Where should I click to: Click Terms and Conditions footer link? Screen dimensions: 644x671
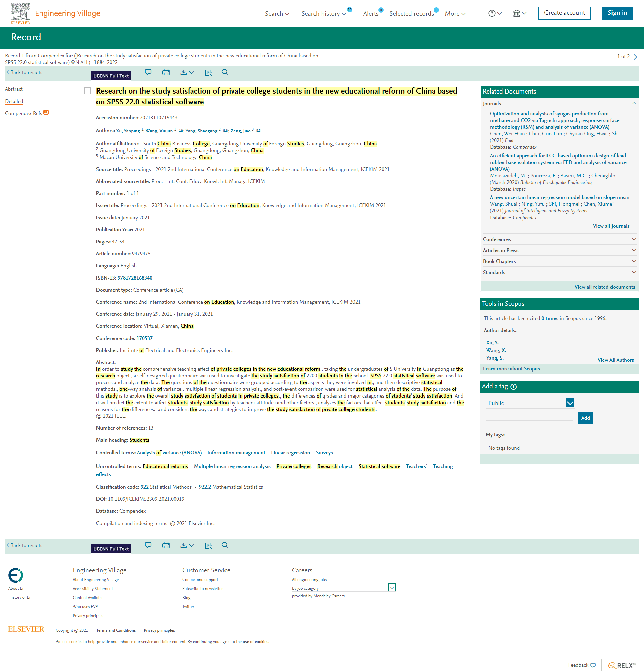pyautogui.click(x=116, y=630)
